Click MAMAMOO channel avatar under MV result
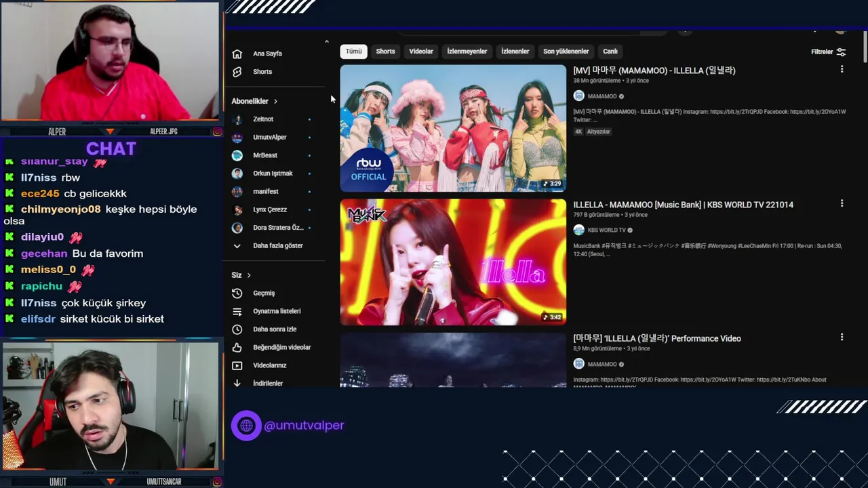The height and width of the screenshot is (488, 868). tap(578, 96)
